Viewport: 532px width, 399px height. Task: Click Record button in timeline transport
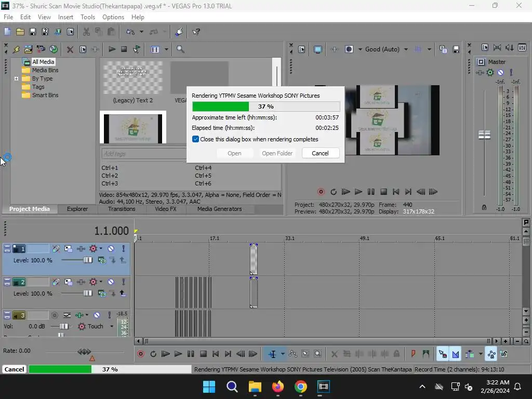141,354
